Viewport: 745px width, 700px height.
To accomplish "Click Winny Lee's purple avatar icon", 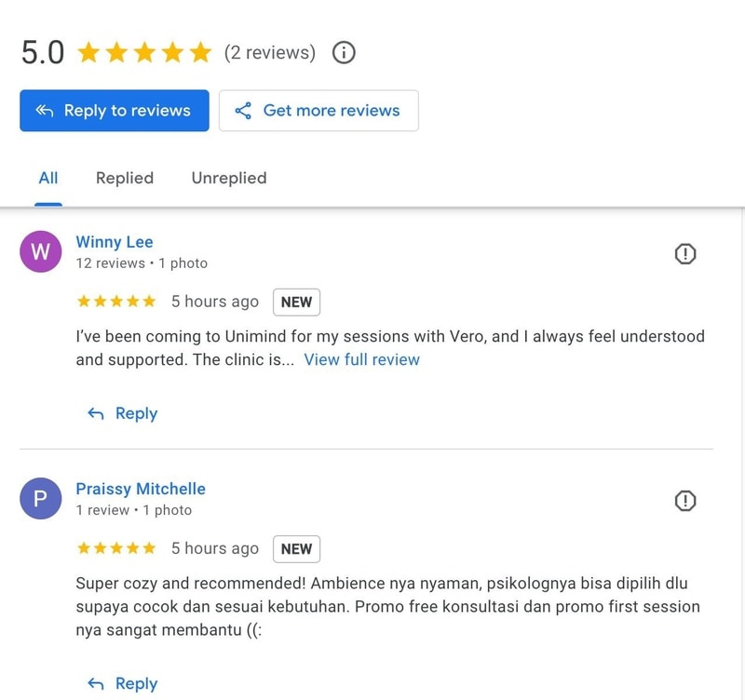I will click(40, 252).
